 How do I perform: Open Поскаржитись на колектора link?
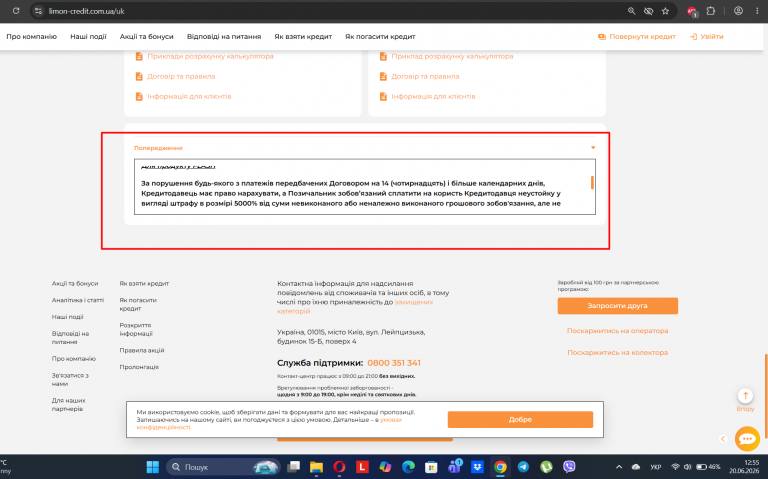(618, 352)
